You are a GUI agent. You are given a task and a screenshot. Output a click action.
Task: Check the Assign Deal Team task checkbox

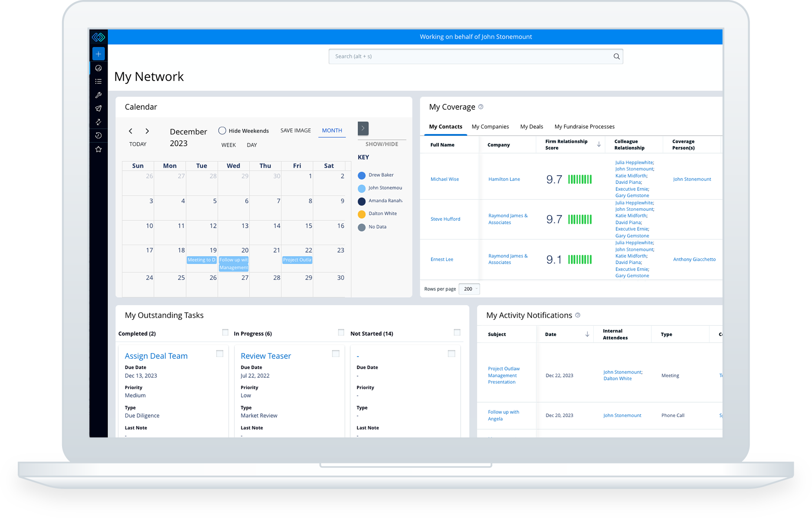point(220,354)
